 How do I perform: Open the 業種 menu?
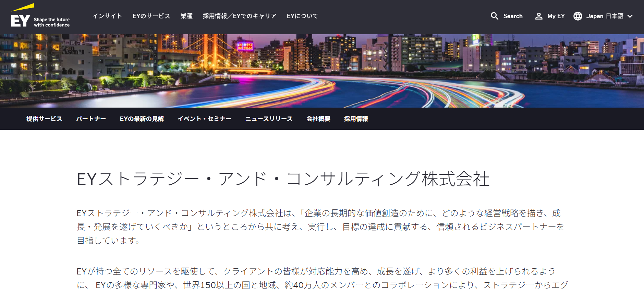186,16
